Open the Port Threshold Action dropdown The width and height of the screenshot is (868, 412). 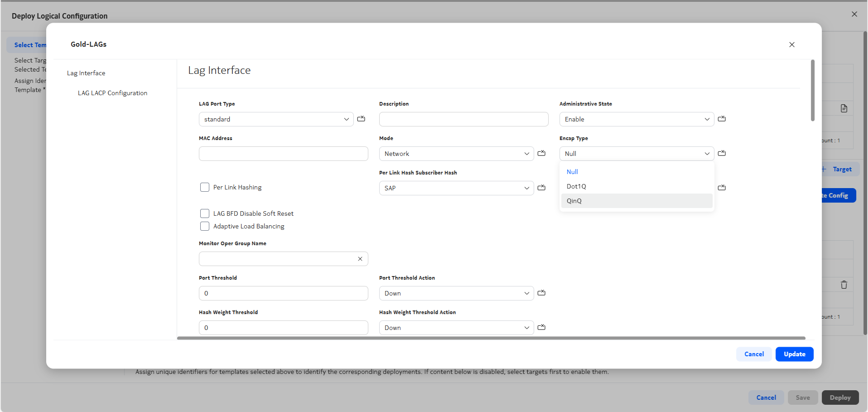pos(456,293)
